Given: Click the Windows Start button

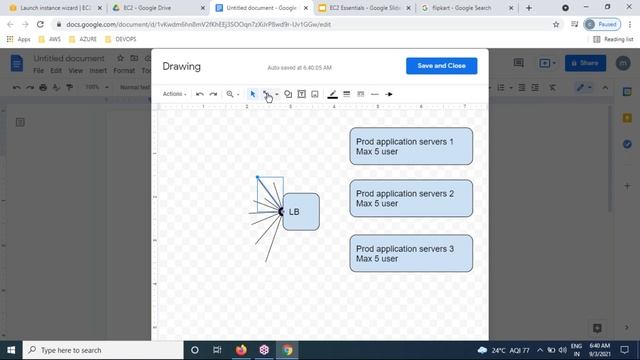Looking at the screenshot, I should pyautogui.click(x=11, y=350).
